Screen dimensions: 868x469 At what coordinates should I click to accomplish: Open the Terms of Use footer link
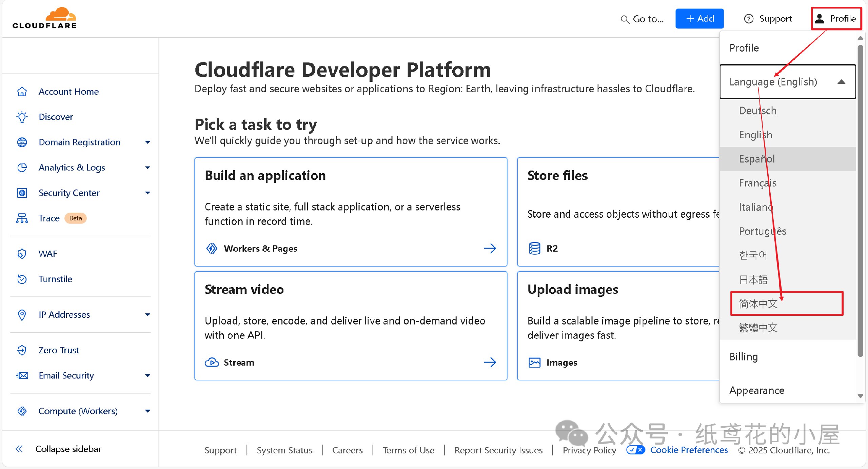coord(409,450)
